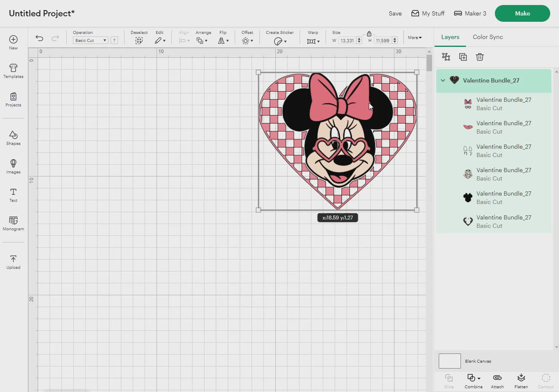Open the Templates panel
The image size is (559, 392).
coord(13,71)
